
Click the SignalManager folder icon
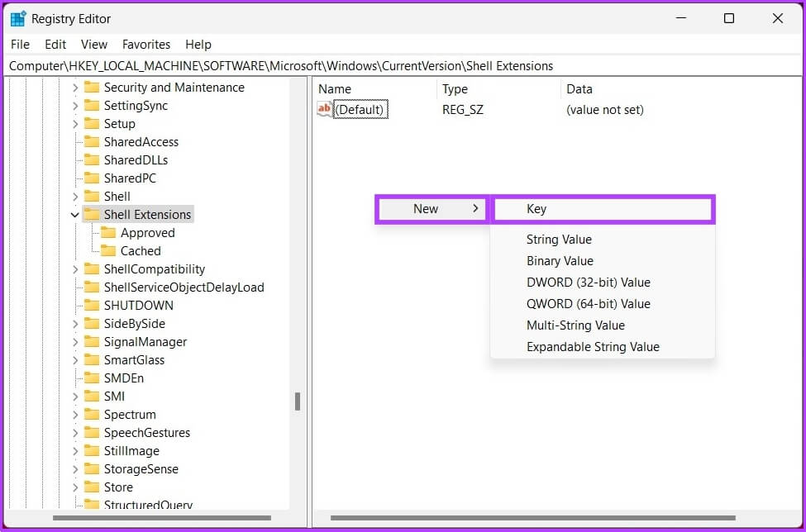92,342
